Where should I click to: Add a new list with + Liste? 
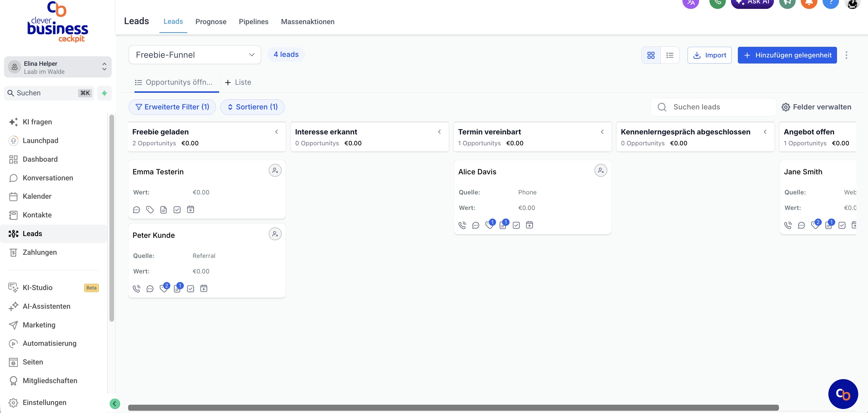238,82
